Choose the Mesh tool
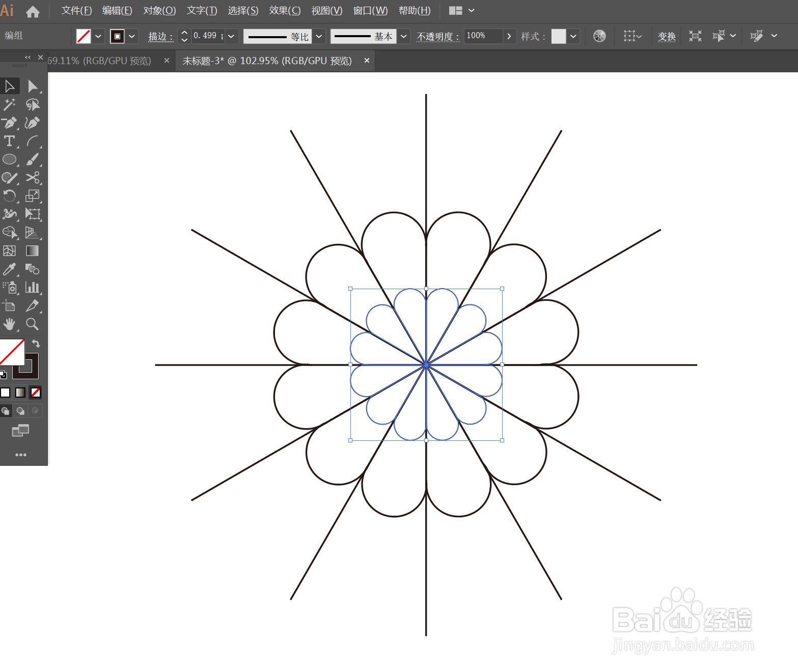 [10, 251]
